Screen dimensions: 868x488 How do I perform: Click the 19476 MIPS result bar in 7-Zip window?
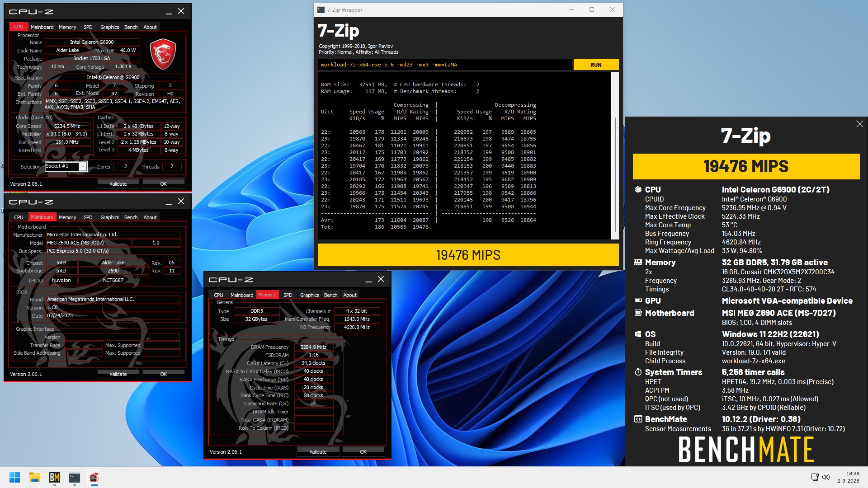[468, 255]
